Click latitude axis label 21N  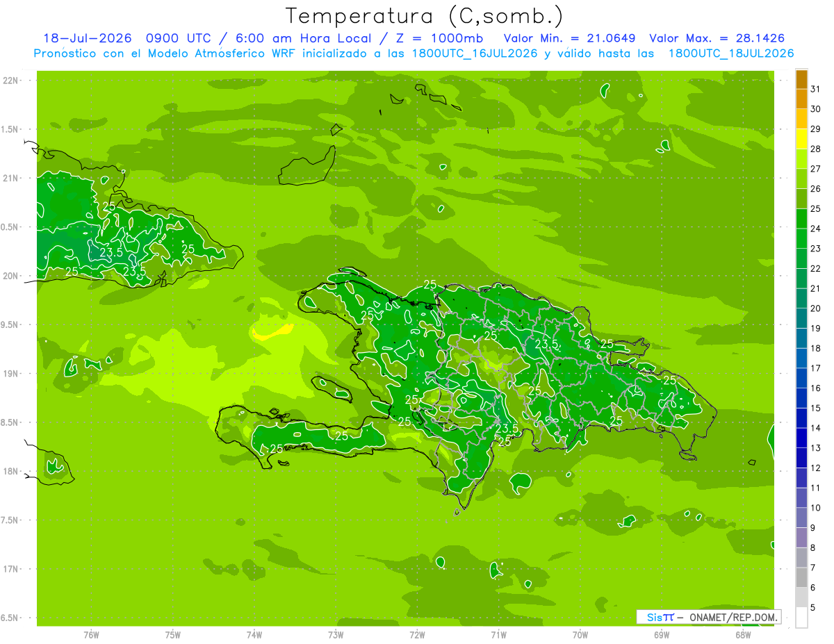coord(10,179)
